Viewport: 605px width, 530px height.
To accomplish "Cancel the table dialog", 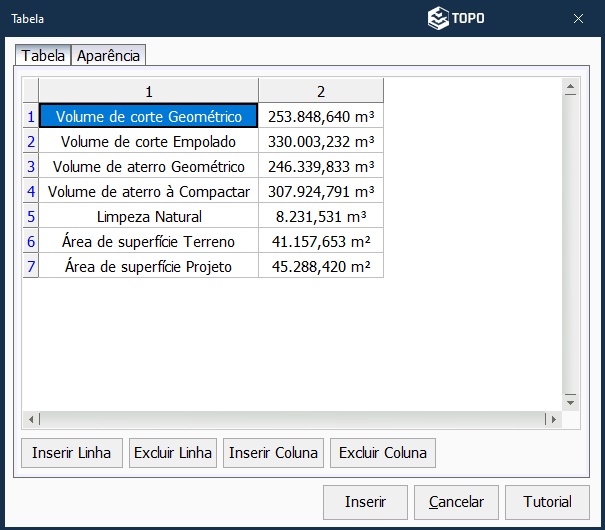I will 456,502.
